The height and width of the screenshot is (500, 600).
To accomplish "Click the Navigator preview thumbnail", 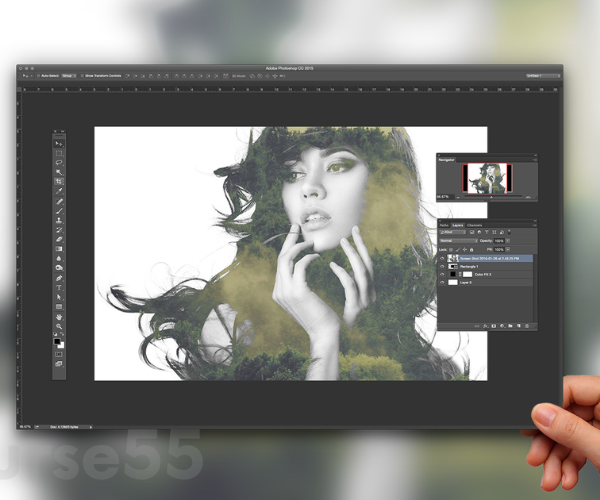I will tap(488, 178).
